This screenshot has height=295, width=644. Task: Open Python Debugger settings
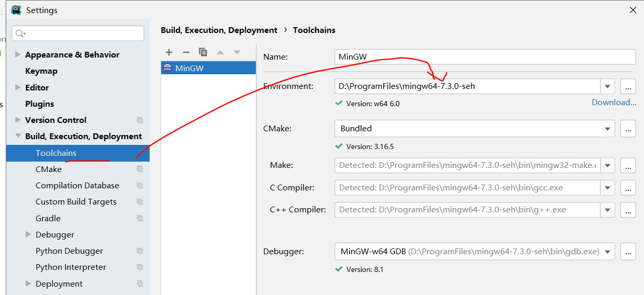point(70,251)
